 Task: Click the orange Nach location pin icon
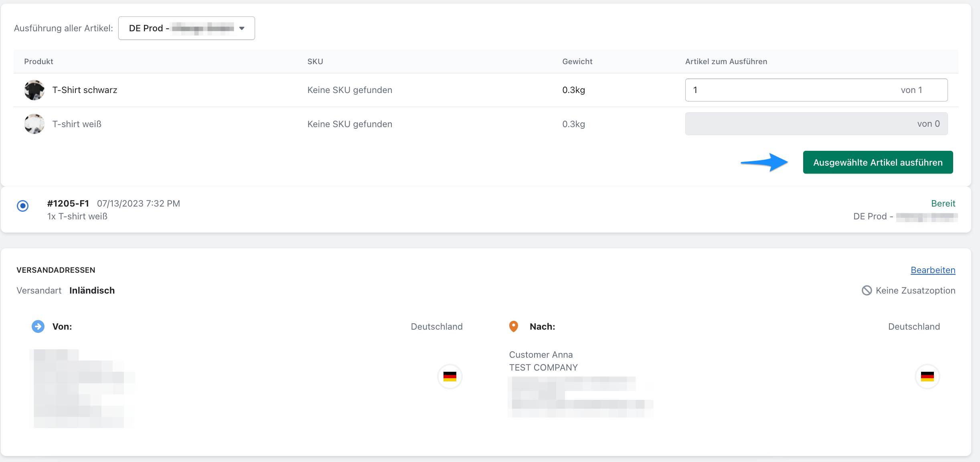(x=513, y=326)
